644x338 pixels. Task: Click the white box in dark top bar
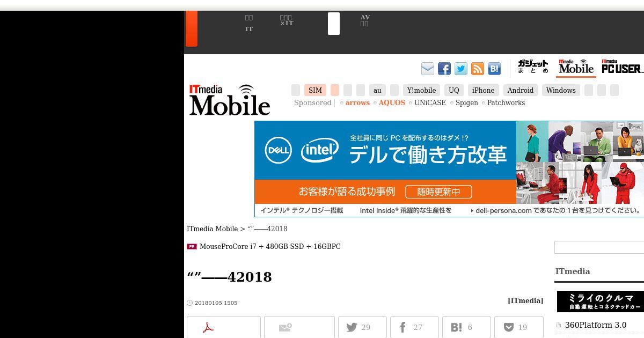point(334,24)
